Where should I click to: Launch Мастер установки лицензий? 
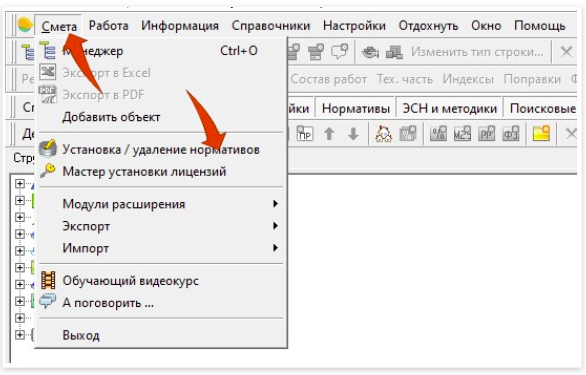(x=161, y=172)
